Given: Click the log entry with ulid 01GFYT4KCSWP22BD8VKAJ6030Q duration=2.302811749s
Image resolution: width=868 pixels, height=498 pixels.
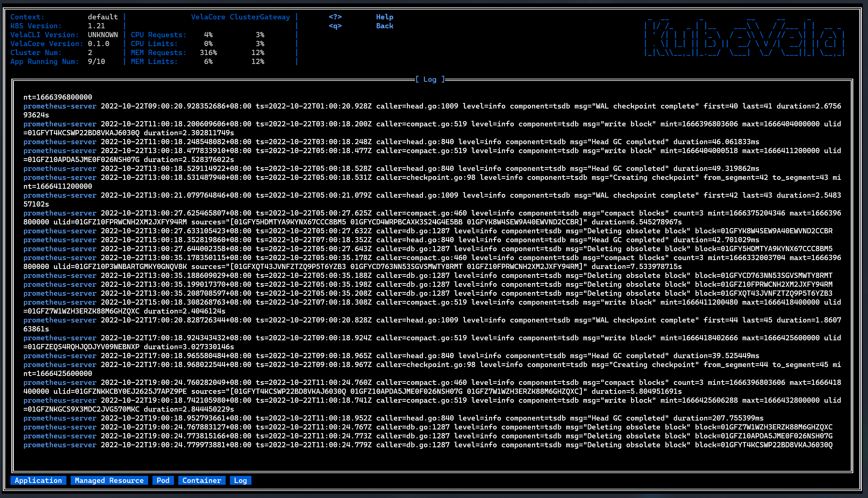Looking at the screenshot, I should click(x=432, y=128).
